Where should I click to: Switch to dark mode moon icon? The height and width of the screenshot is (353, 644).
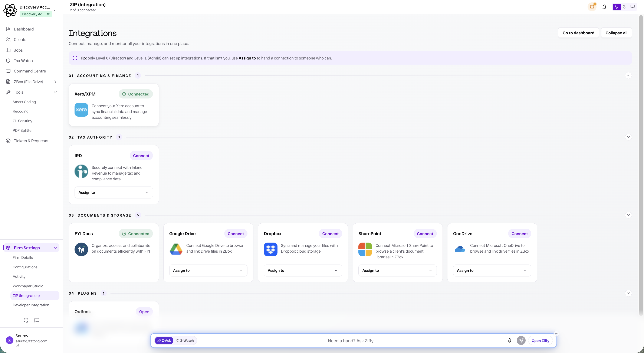click(624, 7)
